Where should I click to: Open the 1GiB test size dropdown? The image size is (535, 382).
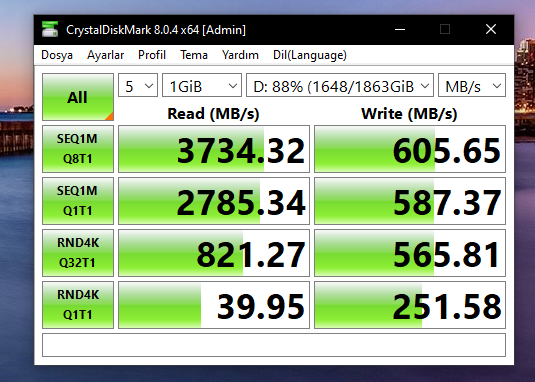point(202,85)
